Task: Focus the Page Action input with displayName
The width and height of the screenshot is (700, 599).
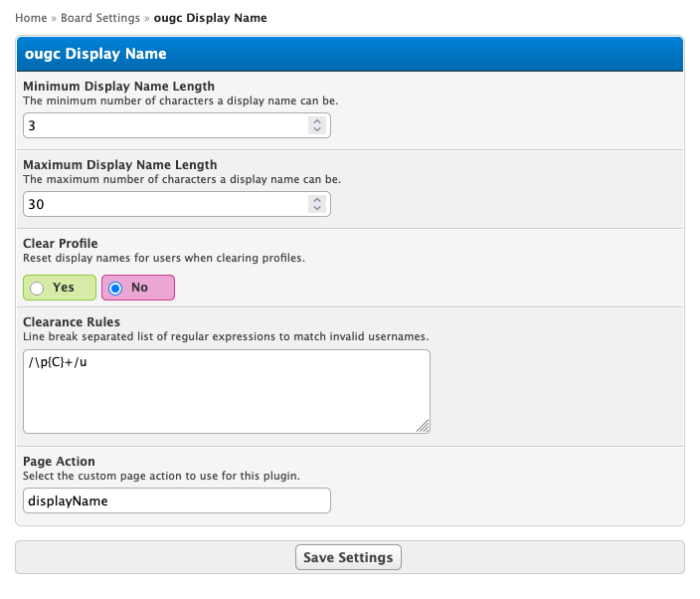Action: coord(176,500)
